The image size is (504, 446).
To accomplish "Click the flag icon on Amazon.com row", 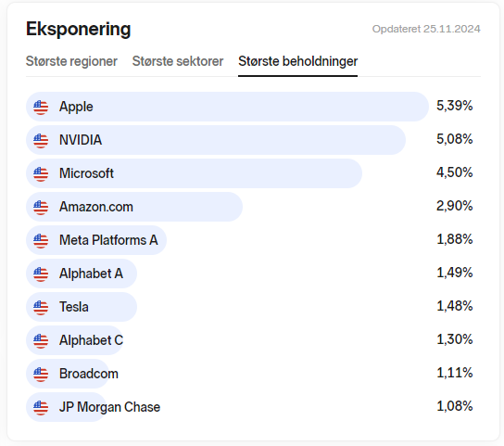I will pos(41,207).
